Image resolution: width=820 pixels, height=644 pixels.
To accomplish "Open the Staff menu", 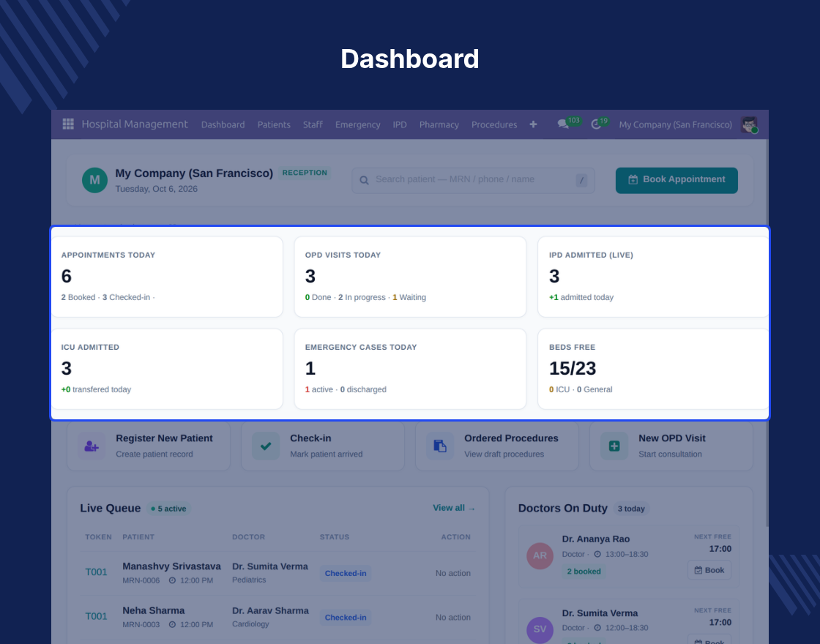I will [313, 124].
